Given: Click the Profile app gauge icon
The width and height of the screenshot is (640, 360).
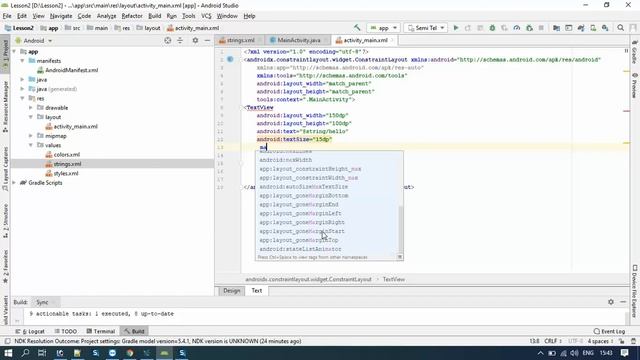Looking at the screenshot, I should click(x=517, y=28).
